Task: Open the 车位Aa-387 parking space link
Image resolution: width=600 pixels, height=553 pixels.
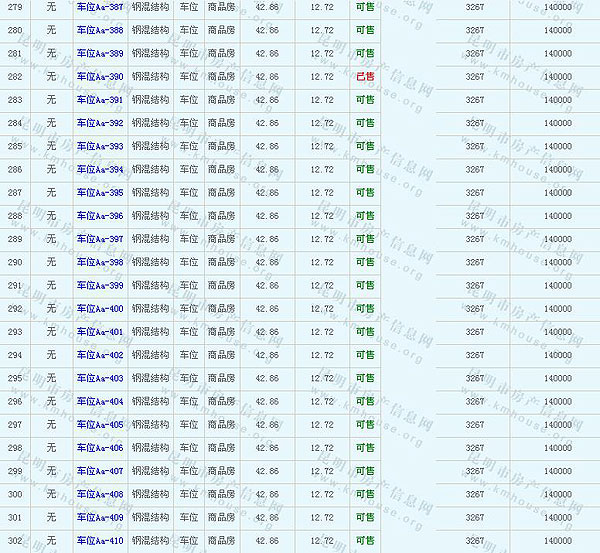Action: point(100,7)
